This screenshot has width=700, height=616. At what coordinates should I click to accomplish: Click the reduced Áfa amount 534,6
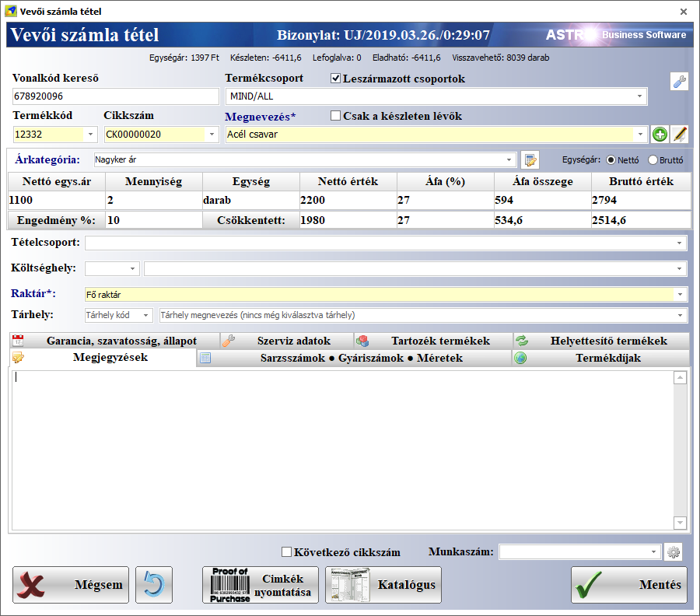tap(543, 220)
